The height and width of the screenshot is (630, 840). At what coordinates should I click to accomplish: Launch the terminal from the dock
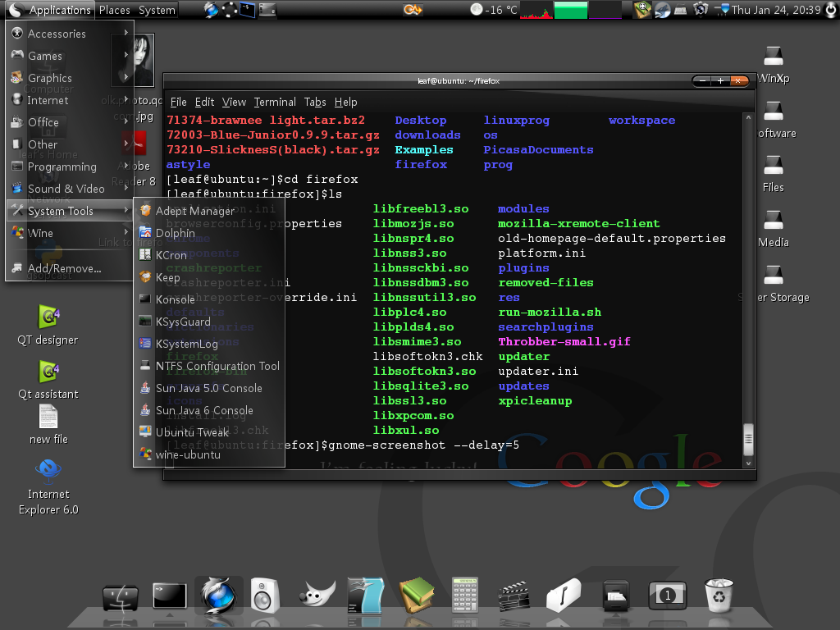point(170,596)
